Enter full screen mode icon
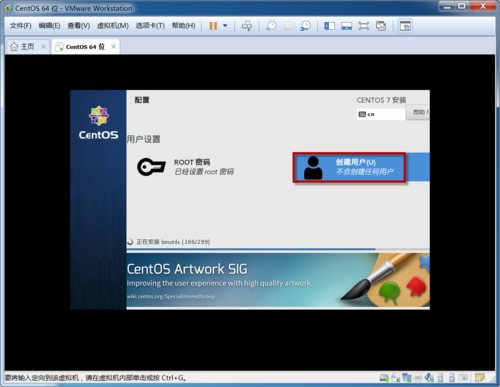 click(363, 26)
